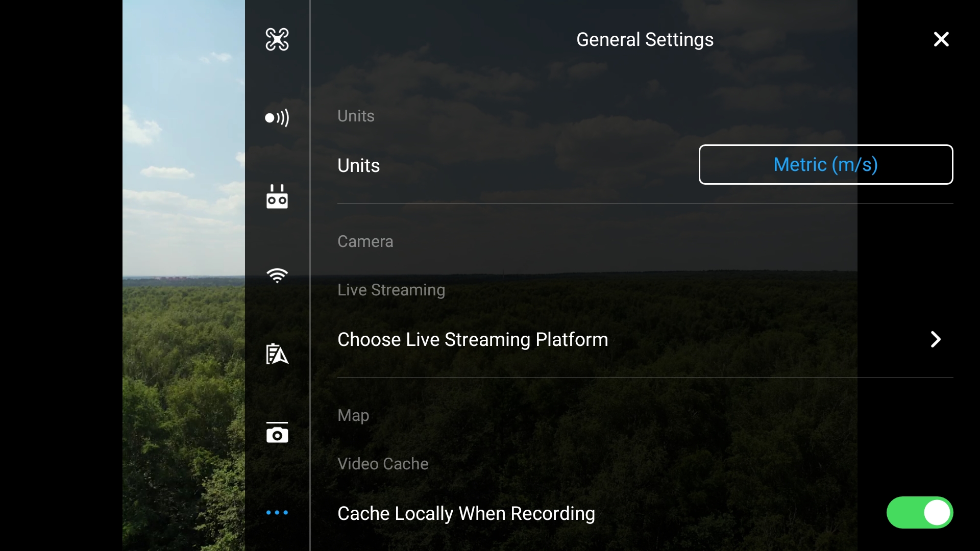Open the aircraft main controller settings icon
Screen dimensions: 980x551
click(x=277, y=39)
